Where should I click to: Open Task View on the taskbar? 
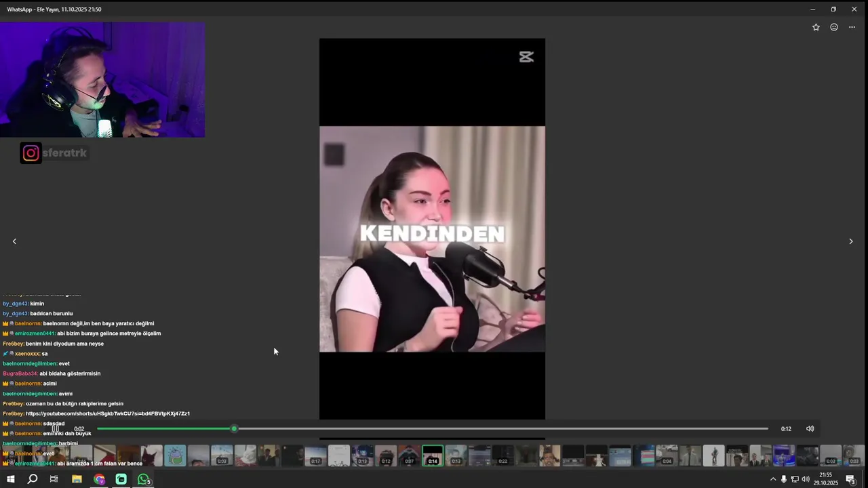pos(54,479)
